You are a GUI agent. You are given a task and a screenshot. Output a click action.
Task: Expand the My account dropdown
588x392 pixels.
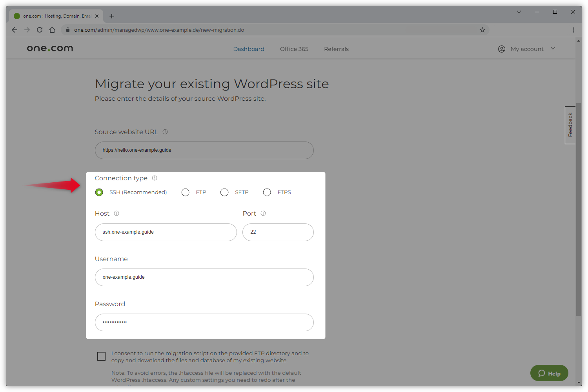click(x=527, y=49)
